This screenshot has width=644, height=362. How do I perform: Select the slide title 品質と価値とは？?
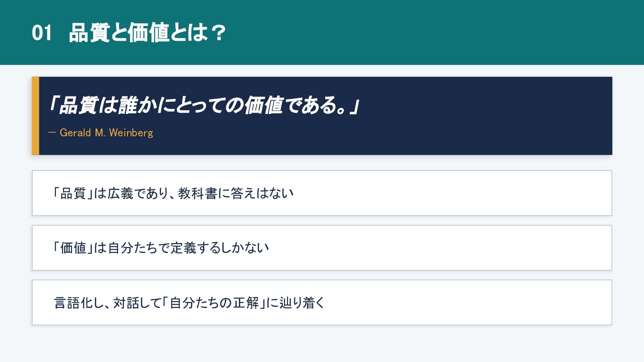(147, 34)
